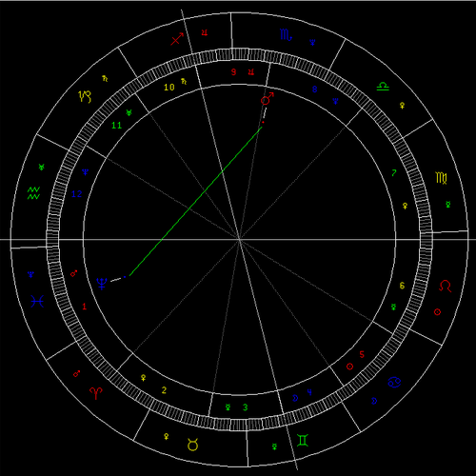The height and width of the screenshot is (476, 476).
Task: Click the Sun glyph beside house number 5
Action: point(349,367)
